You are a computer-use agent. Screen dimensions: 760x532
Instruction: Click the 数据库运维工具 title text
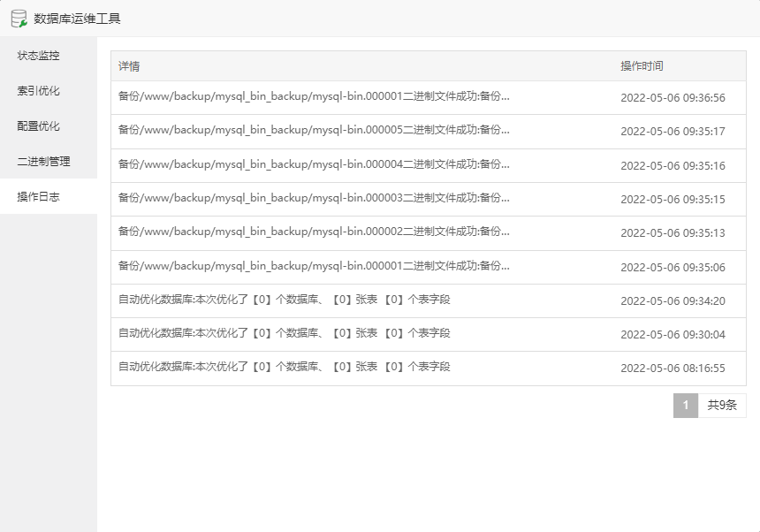(x=77, y=19)
